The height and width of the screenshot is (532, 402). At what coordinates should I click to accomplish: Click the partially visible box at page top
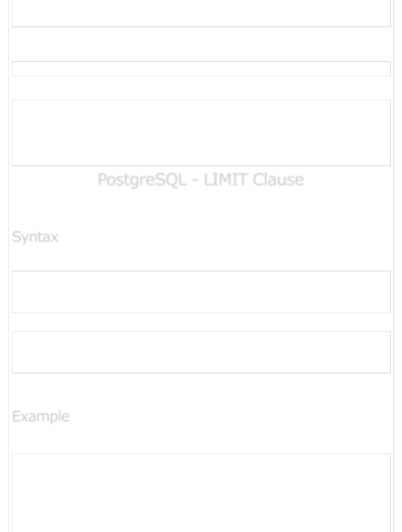pyautogui.click(x=201, y=13)
